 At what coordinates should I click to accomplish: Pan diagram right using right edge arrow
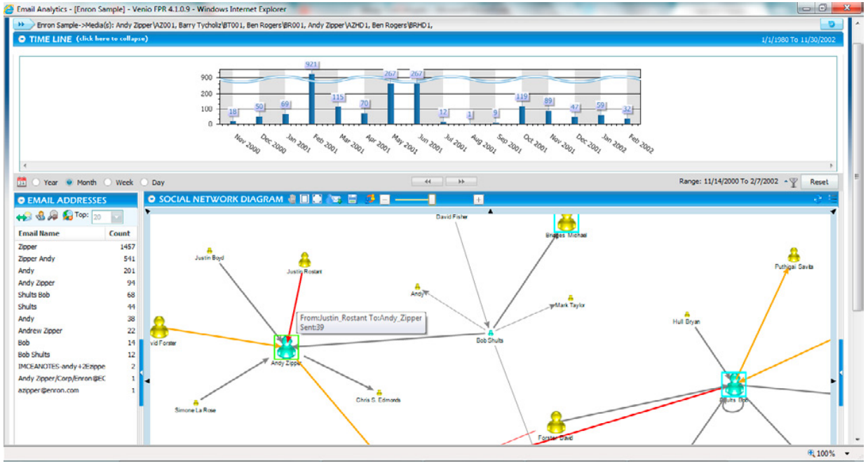[834, 380]
